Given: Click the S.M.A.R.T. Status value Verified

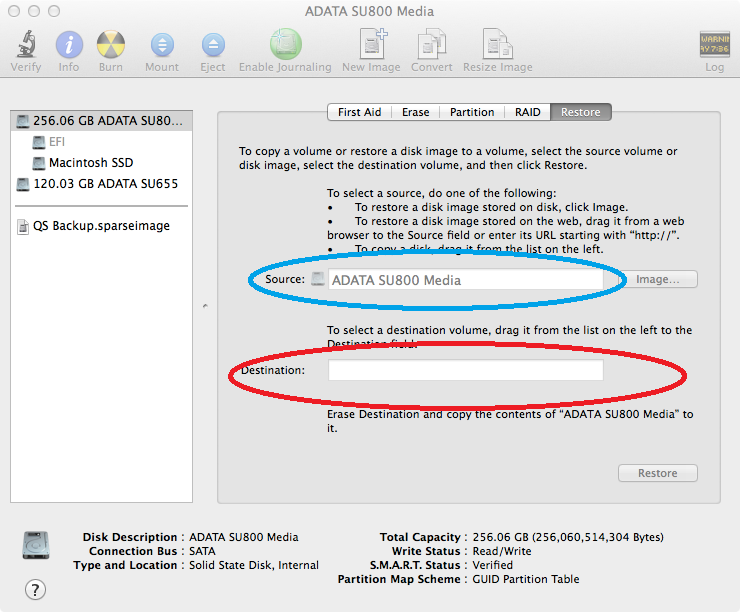Looking at the screenshot, I should pyautogui.click(x=493, y=565).
